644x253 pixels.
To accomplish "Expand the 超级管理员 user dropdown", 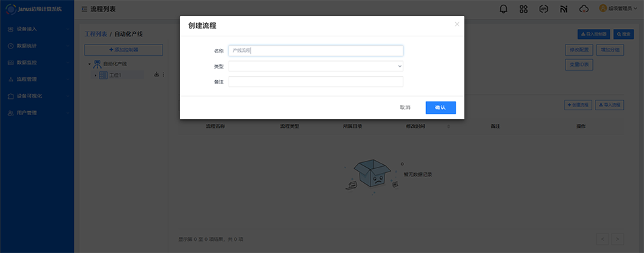I will (636, 8).
